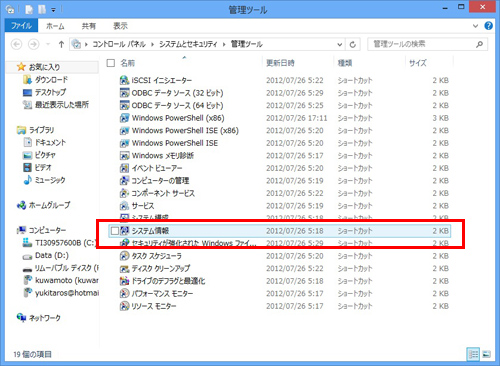Open the address bar history dropdown
Image resolution: width=500 pixels, height=366 pixels.
(340, 44)
